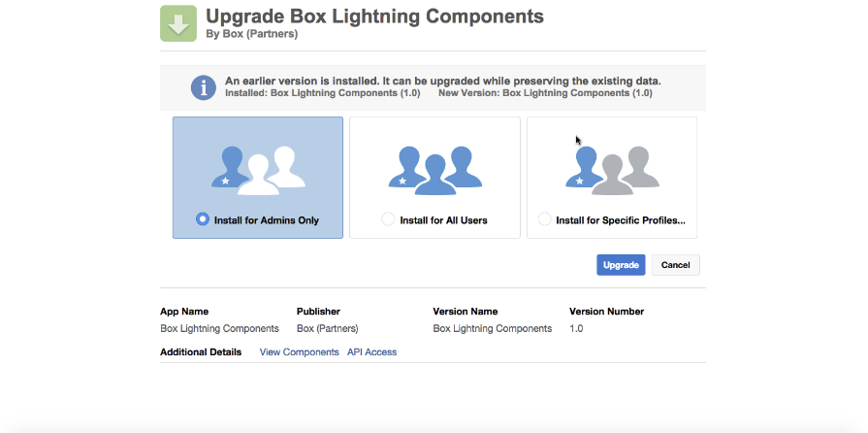Click the Install for Admins Only label text
868x433 pixels.
[267, 220]
